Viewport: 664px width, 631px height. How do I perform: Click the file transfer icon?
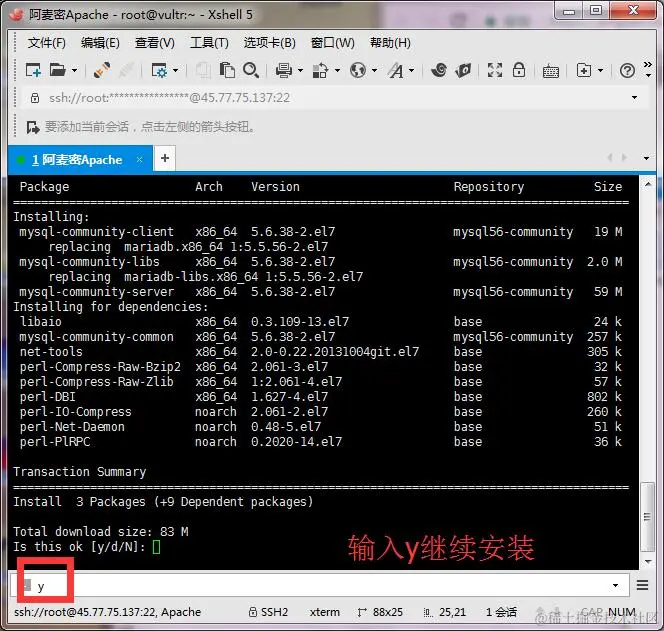point(321,70)
